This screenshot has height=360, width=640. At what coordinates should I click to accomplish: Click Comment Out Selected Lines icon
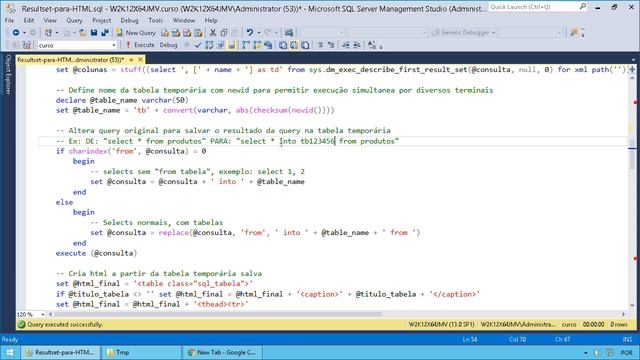pyautogui.click(x=320, y=45)
